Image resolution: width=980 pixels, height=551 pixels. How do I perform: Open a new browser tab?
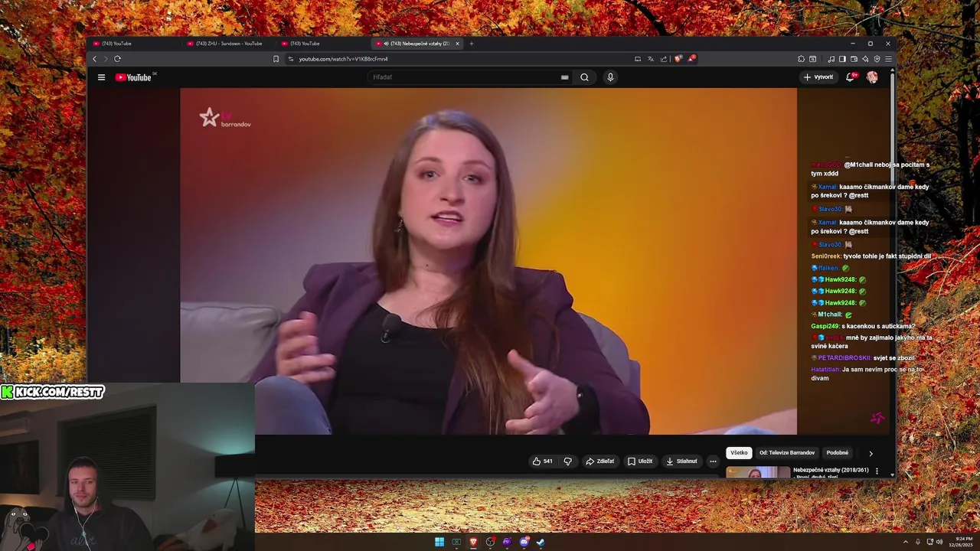(x=472, y=44)
